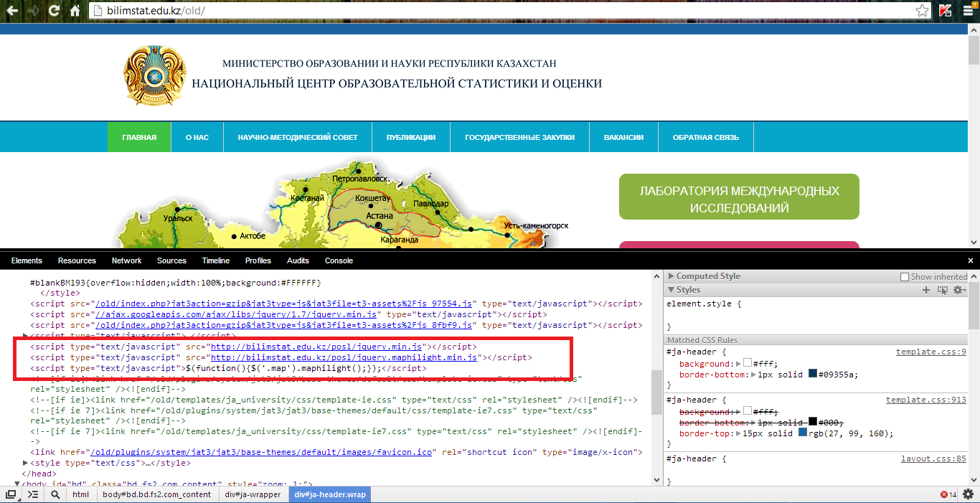The height and width of the screenshot is (503, 980).
Task: Open ГОСУДАРСТВЕННЫЕ ЗАКУПКИ menu item
Action: 519,137
